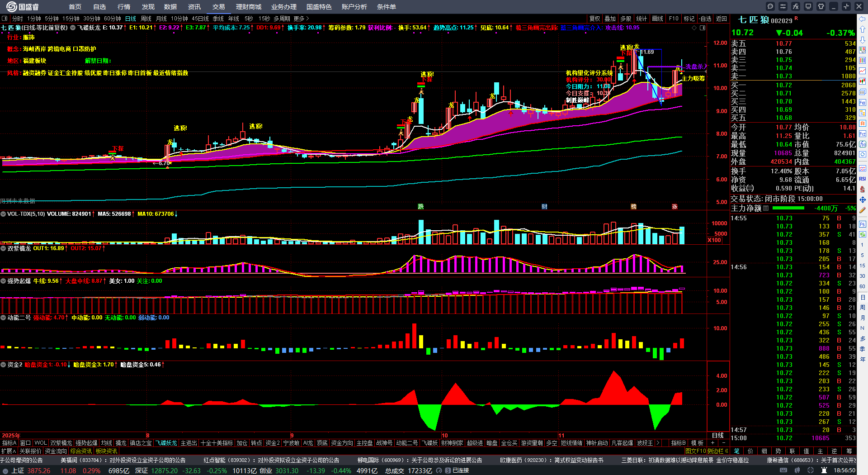Screen dimensions: 868x475
Task: Click the 上证 index value 3875.26
Action: [x=39, y=470]
